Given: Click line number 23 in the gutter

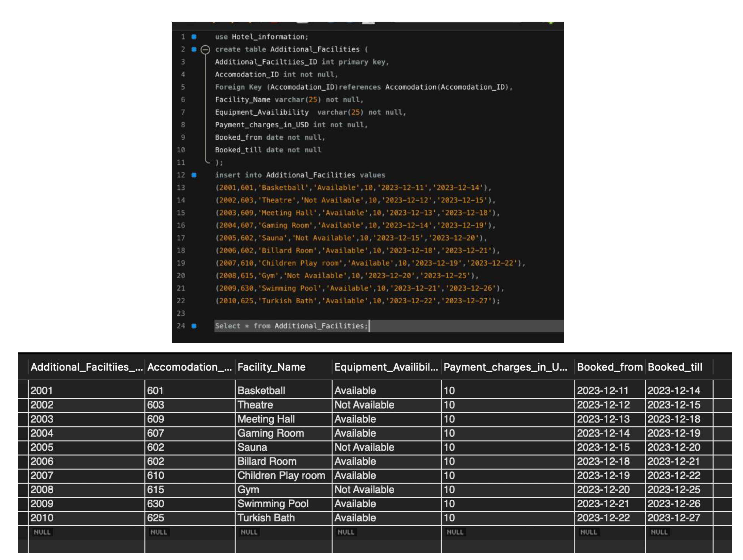Looking at the screenshot, I should tap(181, 313).
